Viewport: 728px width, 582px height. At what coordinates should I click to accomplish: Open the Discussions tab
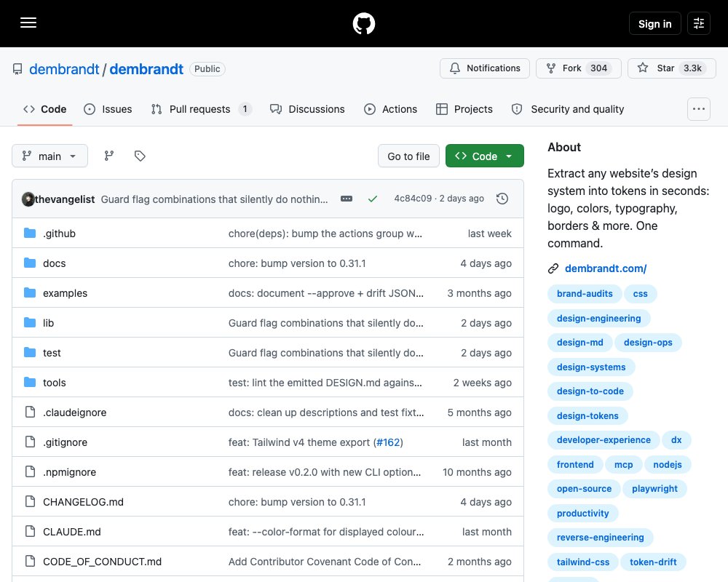tap(307, 109)
